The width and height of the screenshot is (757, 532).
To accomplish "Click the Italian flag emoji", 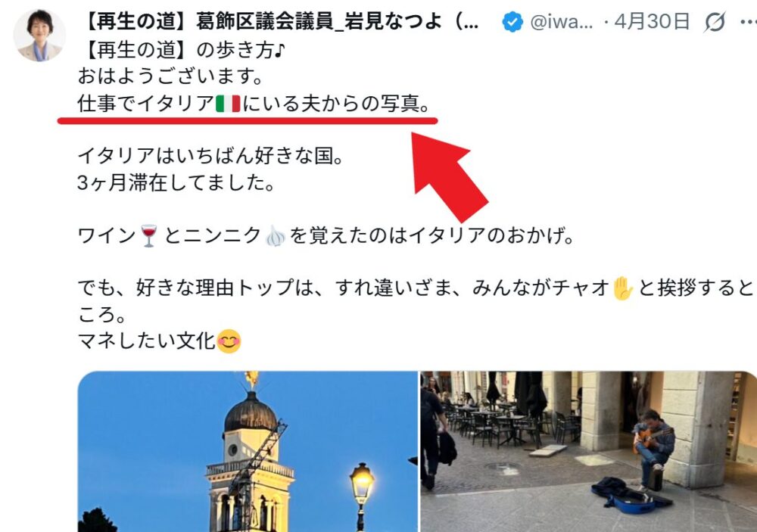I will [x=227, y=104].
